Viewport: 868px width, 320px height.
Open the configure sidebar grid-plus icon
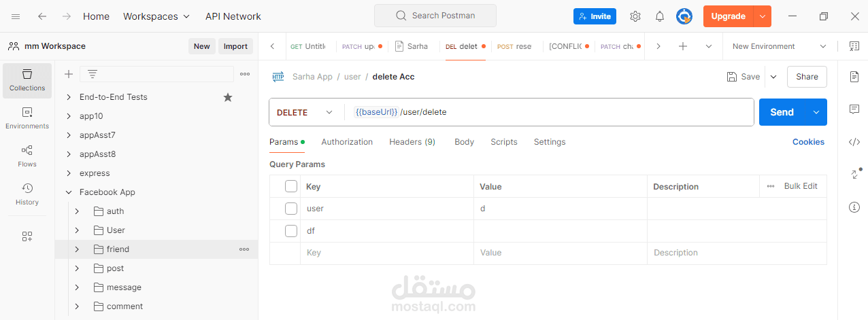(x=27, y=236)
